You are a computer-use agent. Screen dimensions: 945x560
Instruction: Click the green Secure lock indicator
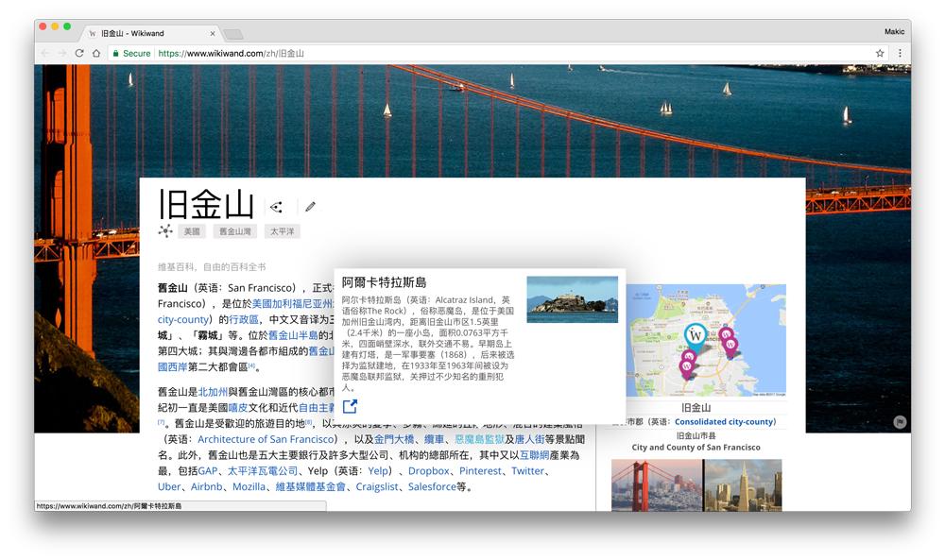pos(131,53)
